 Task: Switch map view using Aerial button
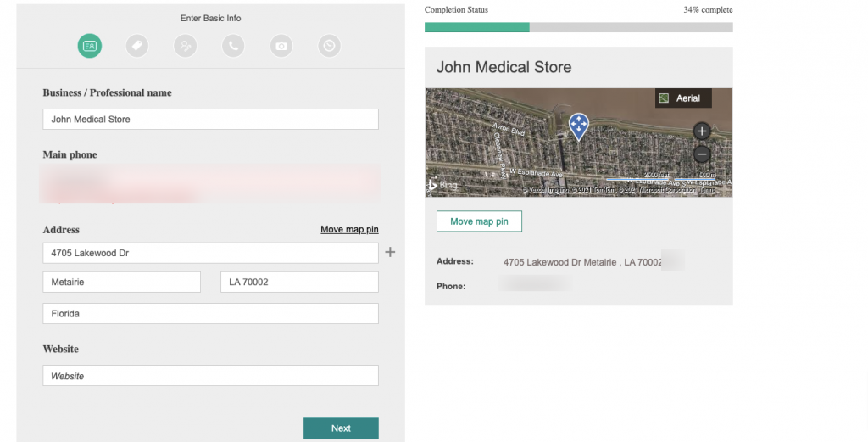(683, 98)
